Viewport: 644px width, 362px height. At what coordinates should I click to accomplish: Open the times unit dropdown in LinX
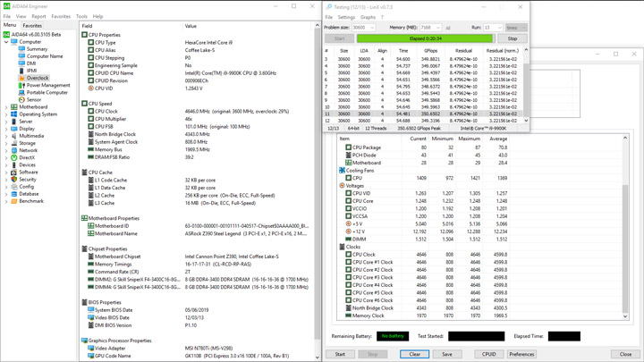click(516, 28)
